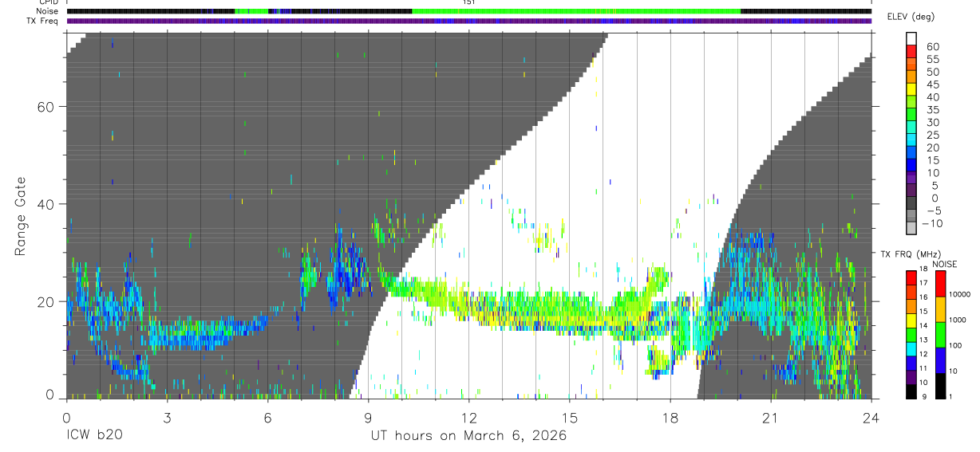The image size is (980, 452).
Task: Click the '40' range gate tick label
Action: tap(45, 204)
